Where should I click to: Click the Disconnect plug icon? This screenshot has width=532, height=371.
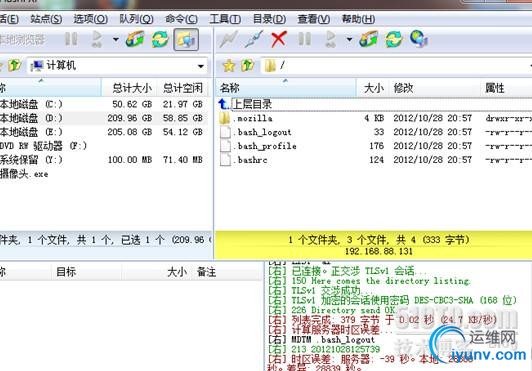(254, 39)
